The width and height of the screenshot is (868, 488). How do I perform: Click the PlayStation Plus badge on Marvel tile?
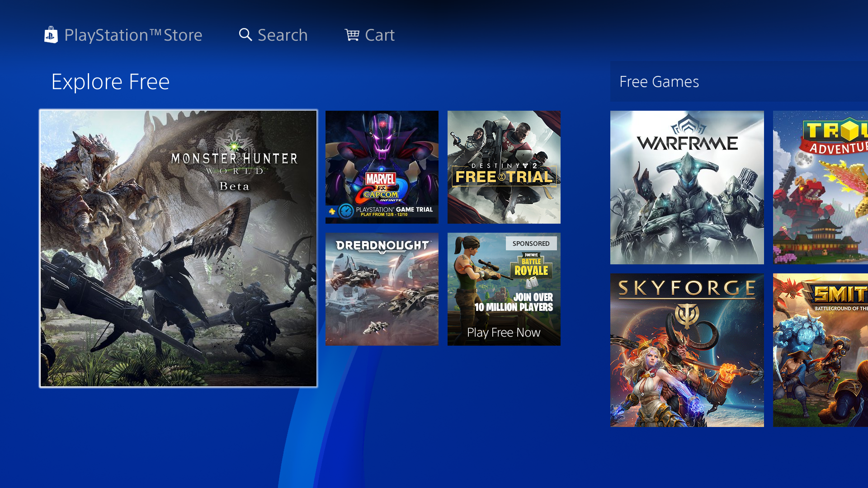[332, 211]
